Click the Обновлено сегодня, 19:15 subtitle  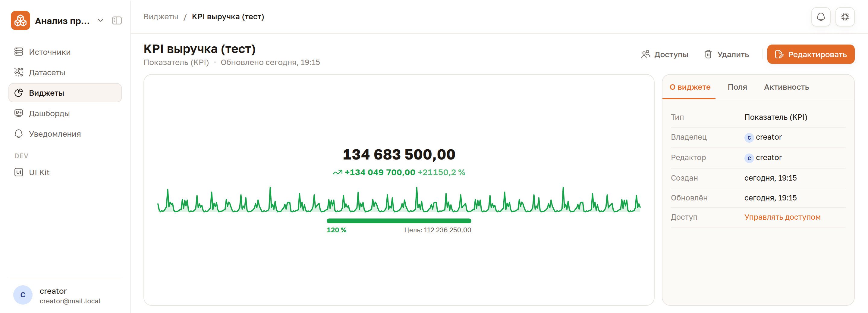[270, 62]
